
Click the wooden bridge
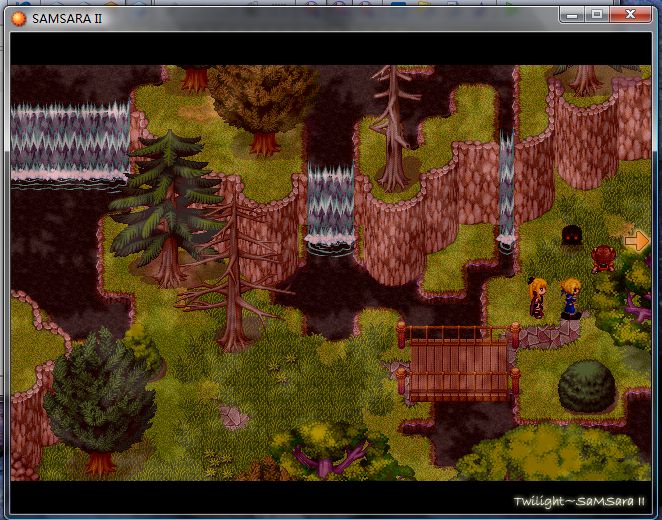tap(458, 363)
